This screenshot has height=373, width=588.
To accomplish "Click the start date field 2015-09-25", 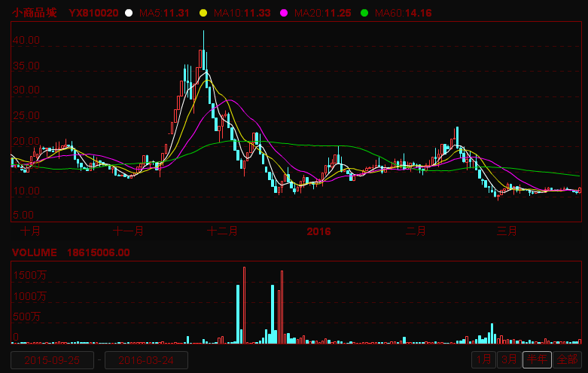I will 52,360.
